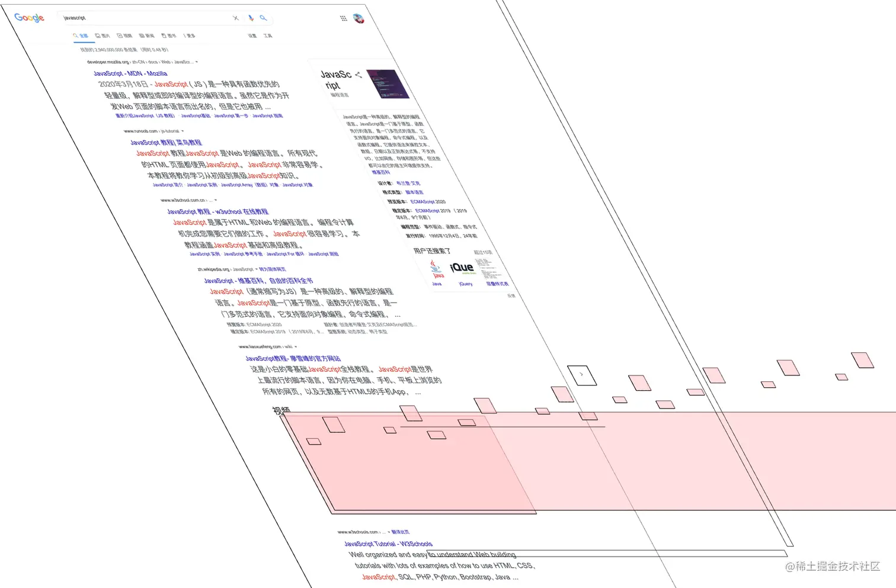Click JavaScript knowledge panel code image
Viewport: 896px width, 588px height.
tap(388, 84)
